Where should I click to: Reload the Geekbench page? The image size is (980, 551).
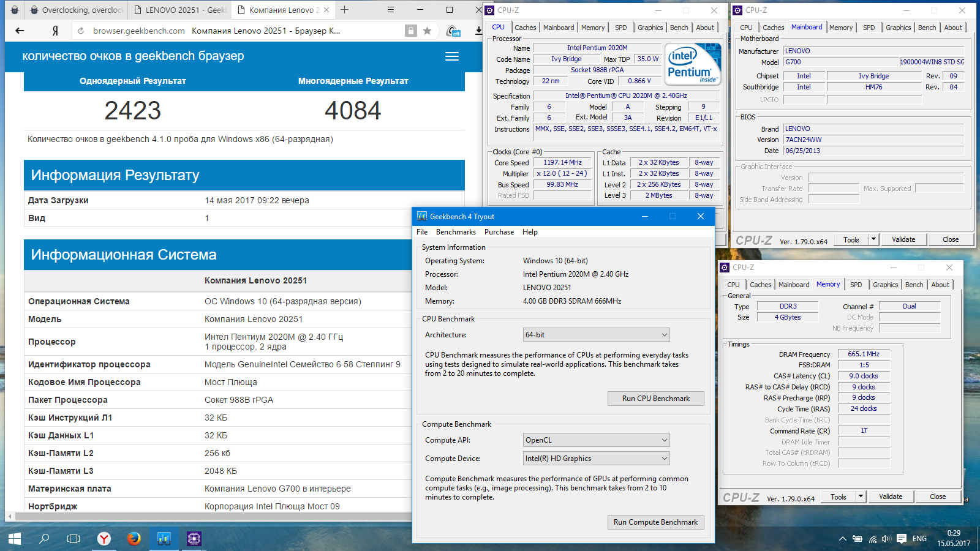click(80, 31)
